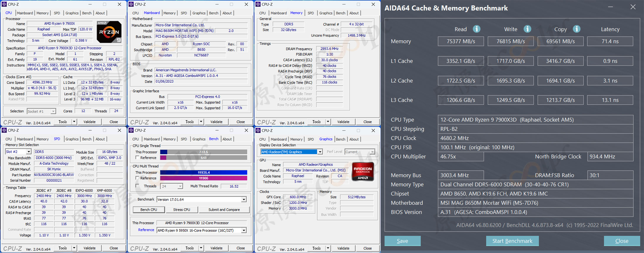
Task: Click the Close button at bottom of AIDA64
Action: 622,241
